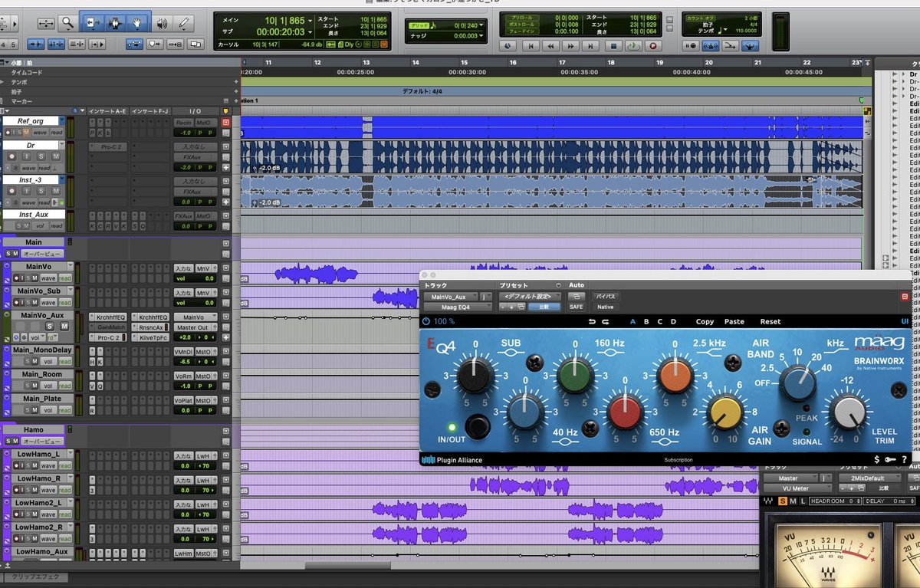Toggle the IN/OUT bypass button on Maag EQ4
The image size is (920, 588).
(x=478, y=425)
